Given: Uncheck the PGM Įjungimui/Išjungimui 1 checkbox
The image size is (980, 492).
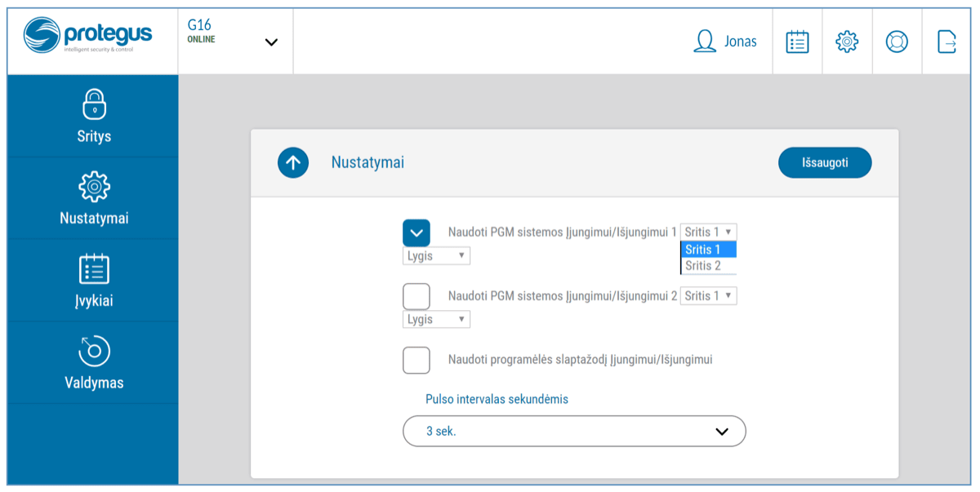Looking at the screenshot, I should [x=416, y=233].
